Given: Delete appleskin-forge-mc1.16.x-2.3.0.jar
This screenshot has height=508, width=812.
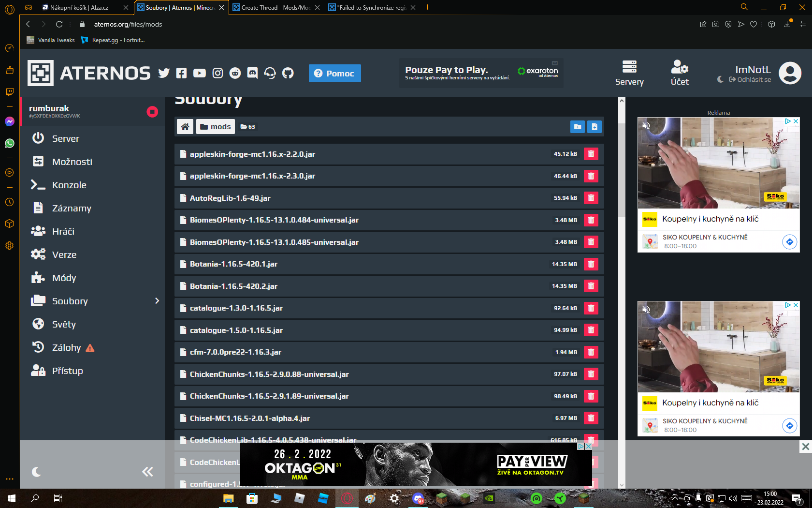Looking at the screenshot, I should coord(591,176).
